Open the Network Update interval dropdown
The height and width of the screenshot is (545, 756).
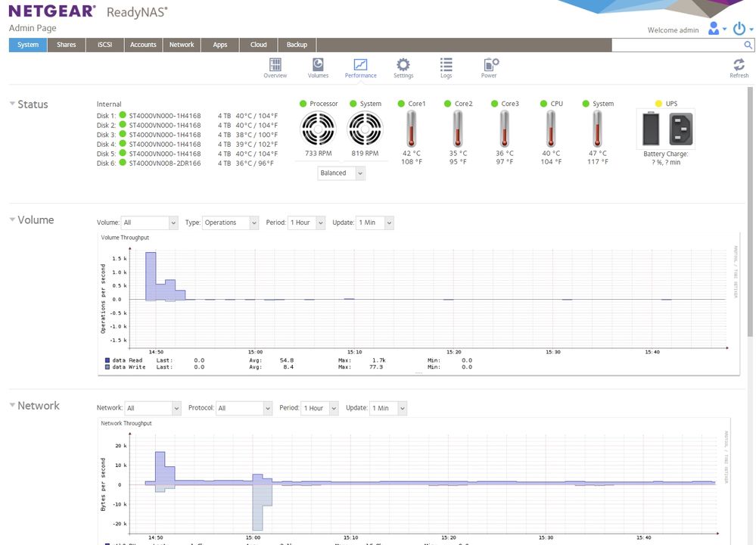coord(388,408)
